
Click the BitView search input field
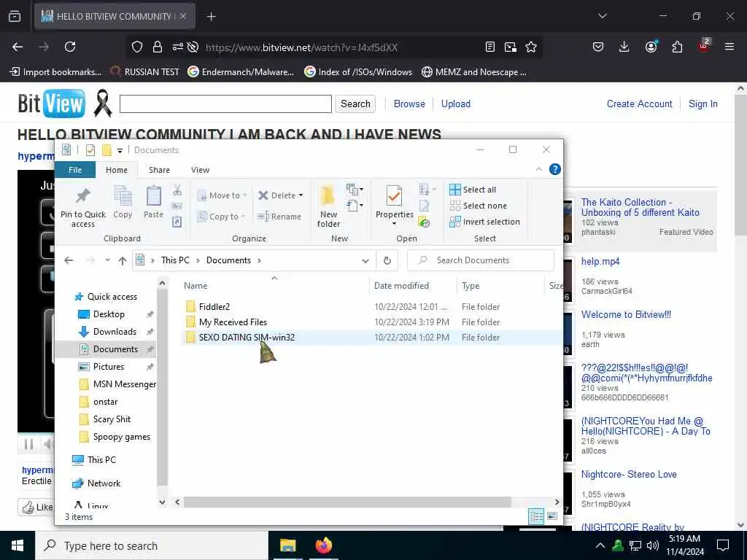(x=225, y=104)
